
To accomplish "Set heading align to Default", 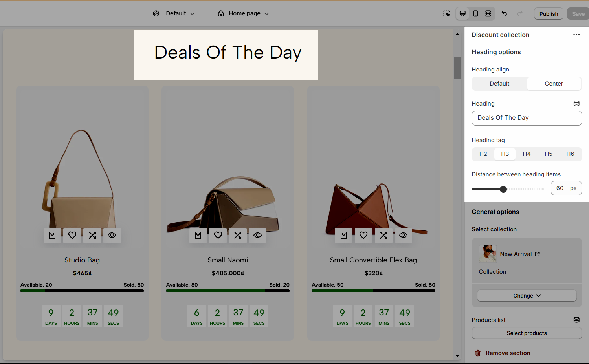I will (499, 84).
